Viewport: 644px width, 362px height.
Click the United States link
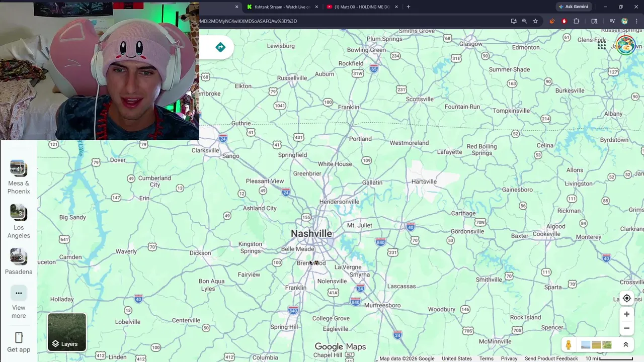[456, 358]
